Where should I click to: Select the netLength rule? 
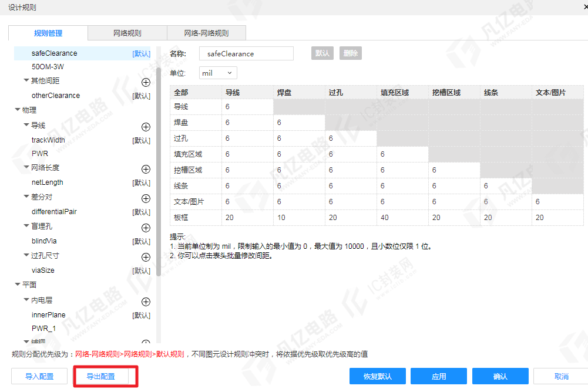tap(48, 182)
